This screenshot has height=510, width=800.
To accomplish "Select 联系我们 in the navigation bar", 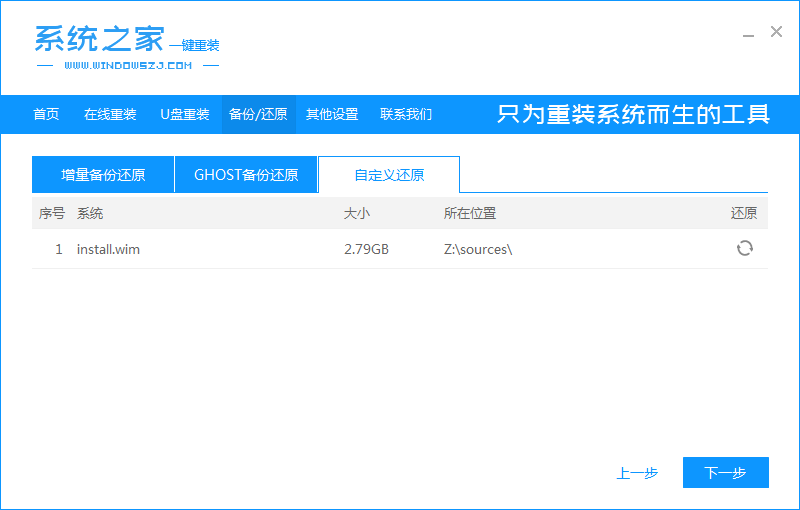I will pos(406,114).
